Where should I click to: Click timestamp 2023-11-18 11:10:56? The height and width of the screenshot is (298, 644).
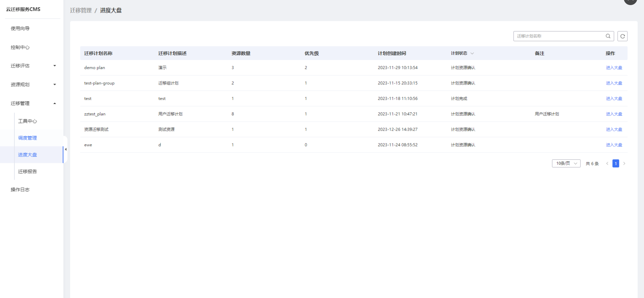398,99
